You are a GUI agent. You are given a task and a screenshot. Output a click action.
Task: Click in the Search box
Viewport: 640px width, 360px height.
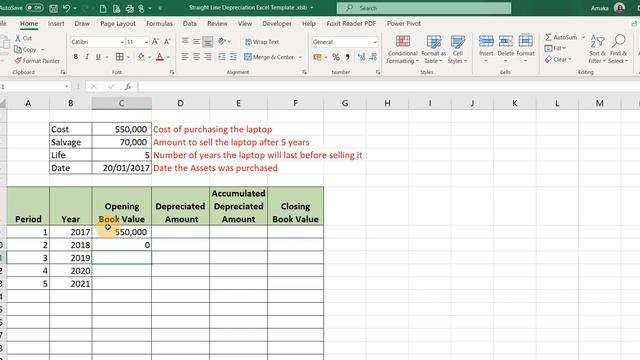[x=424, y=8]
